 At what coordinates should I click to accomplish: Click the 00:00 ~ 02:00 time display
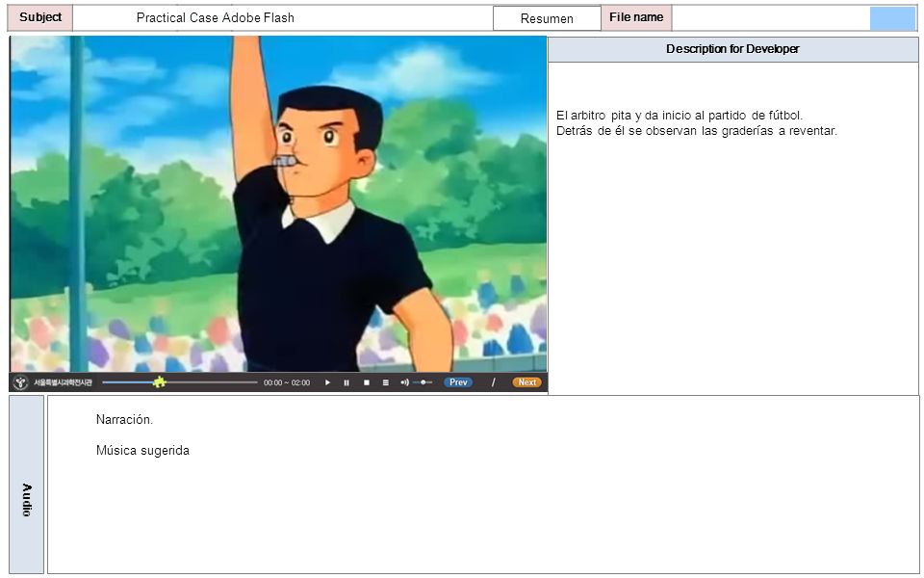coord(287,382)
